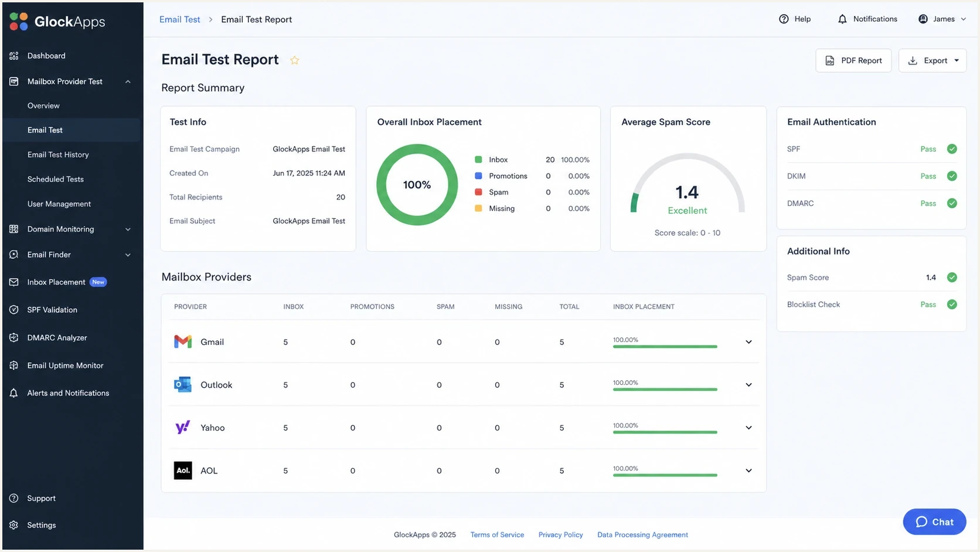
Task: Click the SPF pass check icon
Action: (x=952, y=149)
